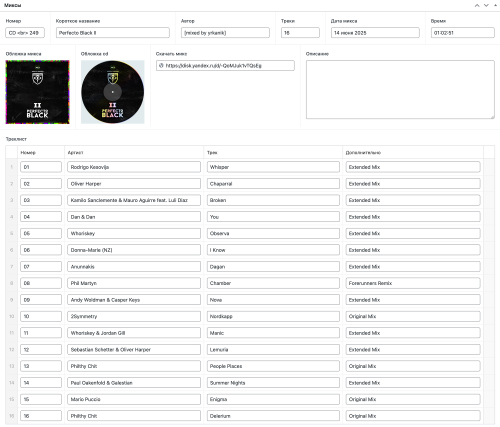The image size is (500, 427).
Task: Collapse the Миксы panel with the triangle toggle
Action: pos(495,5)
